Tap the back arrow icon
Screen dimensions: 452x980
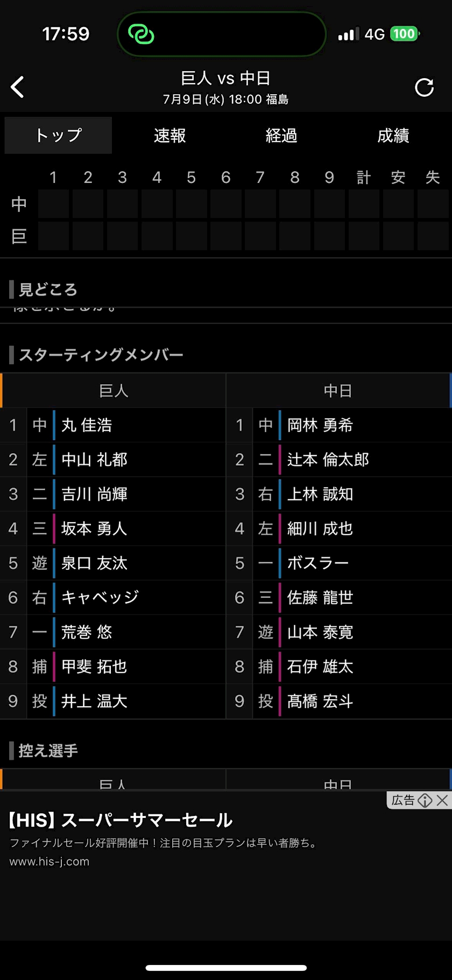[18, 87]
